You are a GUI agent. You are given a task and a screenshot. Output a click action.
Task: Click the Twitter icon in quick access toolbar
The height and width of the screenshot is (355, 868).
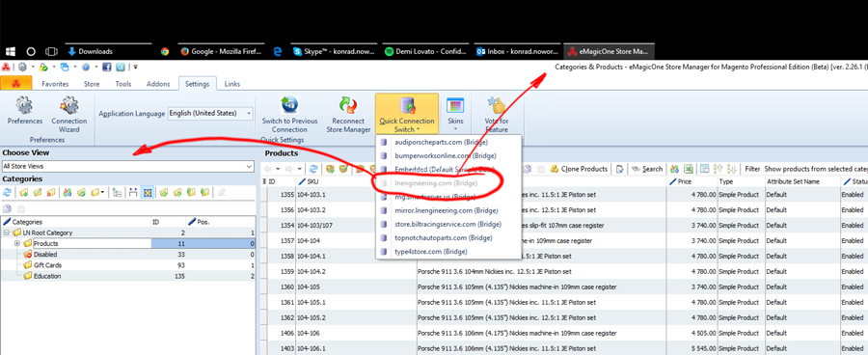pos(121,67)
